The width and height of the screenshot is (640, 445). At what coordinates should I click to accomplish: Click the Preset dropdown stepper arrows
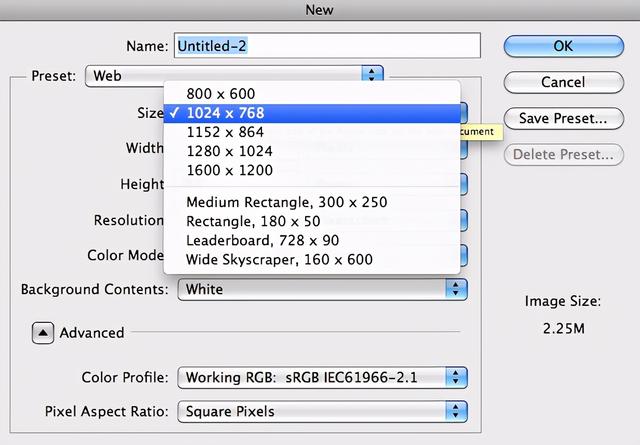click(x=372, y=75)
